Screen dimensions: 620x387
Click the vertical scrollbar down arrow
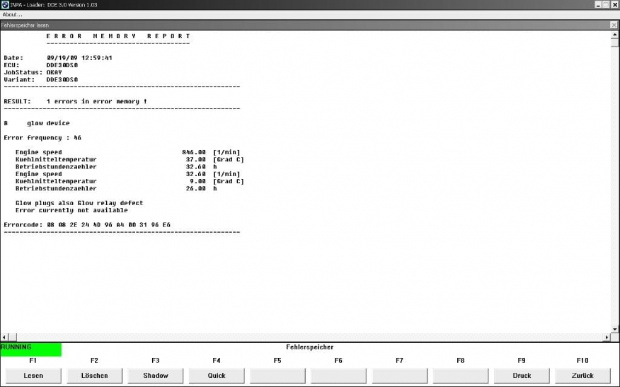coord(614,329)
